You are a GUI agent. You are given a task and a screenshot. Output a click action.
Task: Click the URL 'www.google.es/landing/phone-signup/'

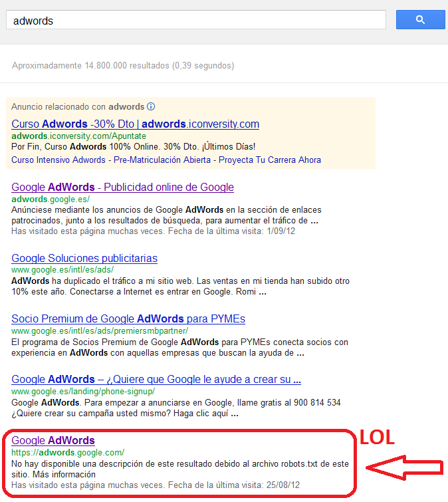(x=83, y=391)
